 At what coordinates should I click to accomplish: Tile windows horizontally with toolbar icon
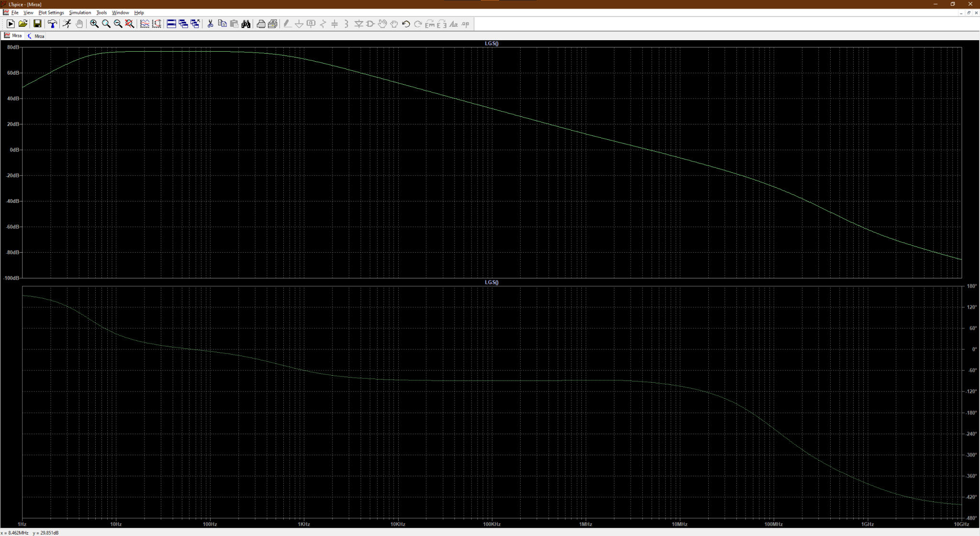pos(171,24)
